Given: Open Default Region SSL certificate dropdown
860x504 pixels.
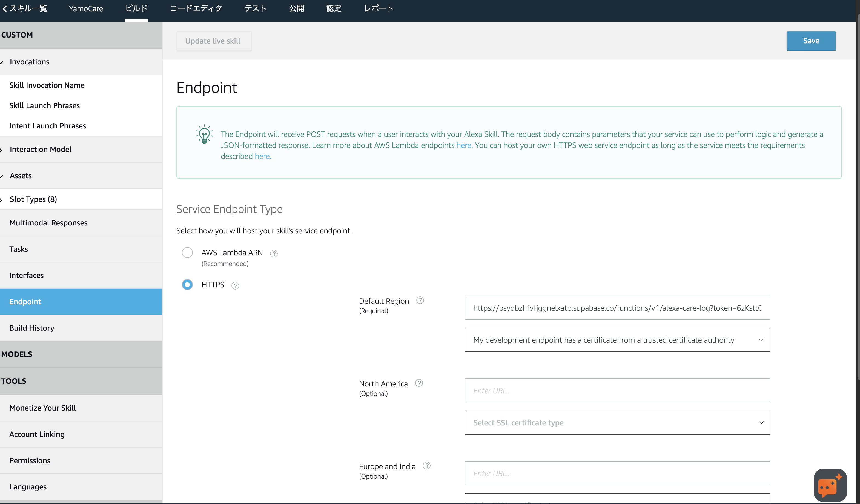Looking at the screenshot, I should pos(617,340).
